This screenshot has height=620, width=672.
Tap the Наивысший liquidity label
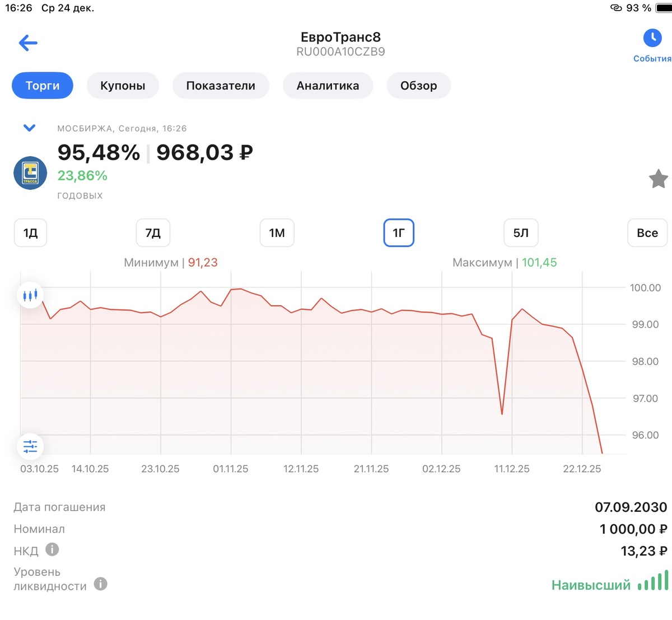[x=591, y=585]
